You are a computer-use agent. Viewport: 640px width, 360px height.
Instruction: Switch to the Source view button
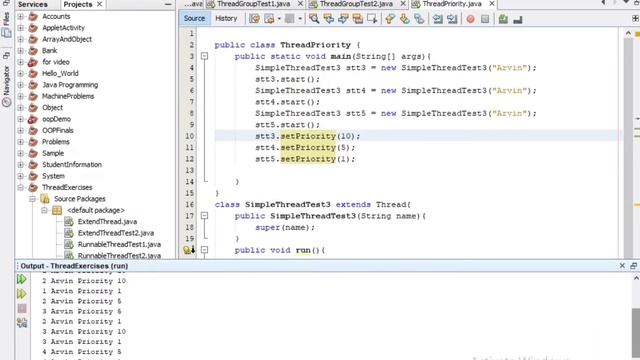point(194,18)
